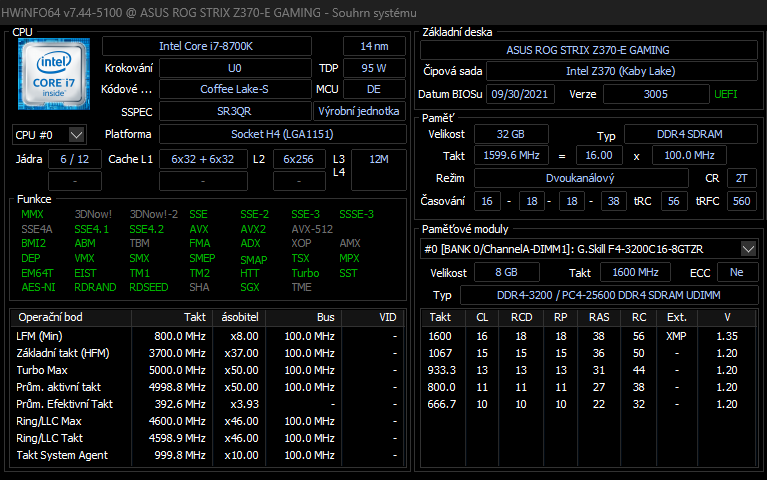This screenshot has width=767, height=480.
Task: Expand the memory module BANK 0 dropdown
Action: [x=748, y=248]
